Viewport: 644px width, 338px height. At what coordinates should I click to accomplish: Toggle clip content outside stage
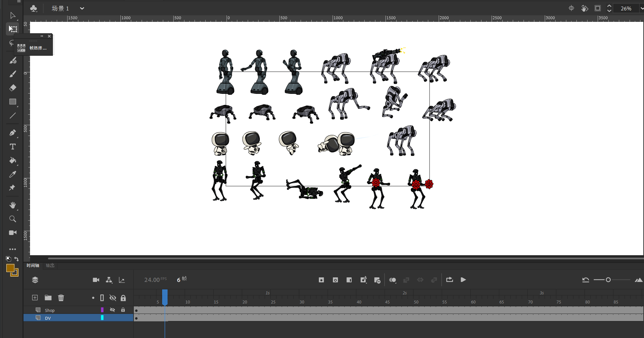tap(598, 8)
